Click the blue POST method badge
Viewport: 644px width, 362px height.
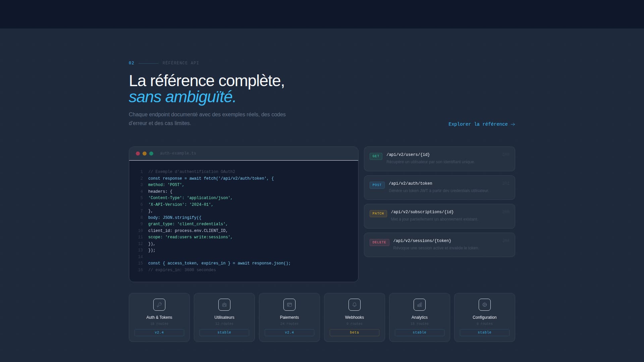click(377, 185)
